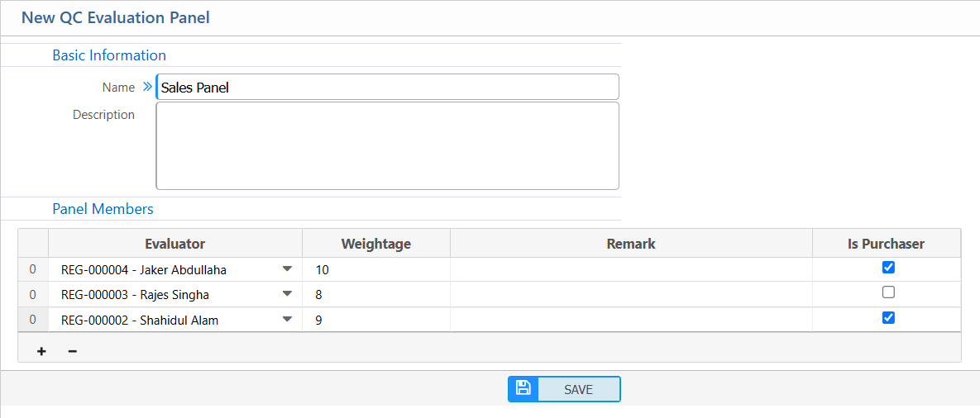Open evaluator dropdown for Jaker Abdullaha
This screenshot has width=980, height=418.
pyautogui.click(x=287, y=269)
